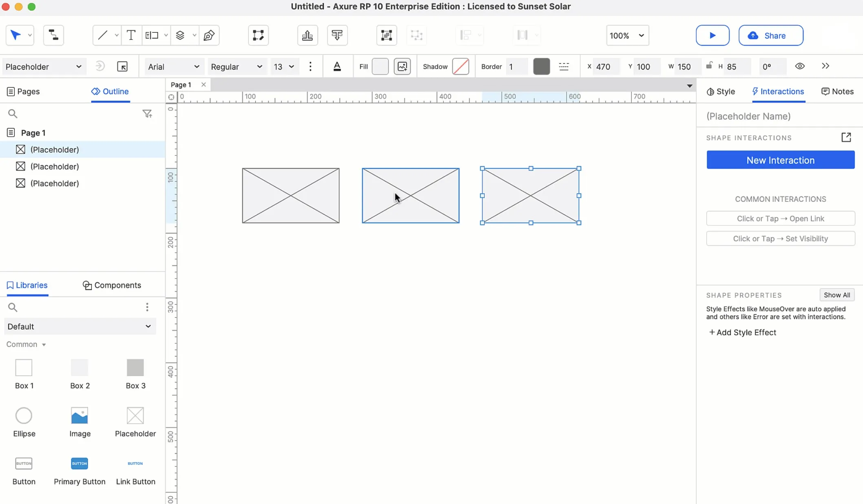
Task: Click the Edit Points transform icon
Action: (258, 35)
